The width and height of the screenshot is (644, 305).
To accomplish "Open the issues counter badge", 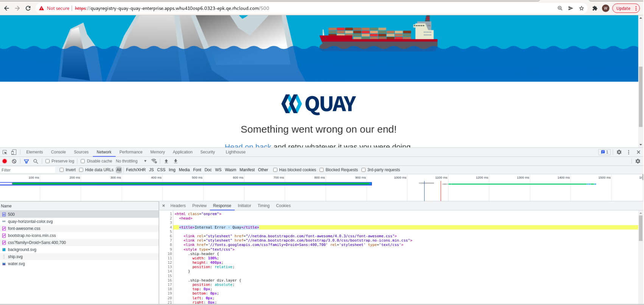I will click(x=605, y=152).
